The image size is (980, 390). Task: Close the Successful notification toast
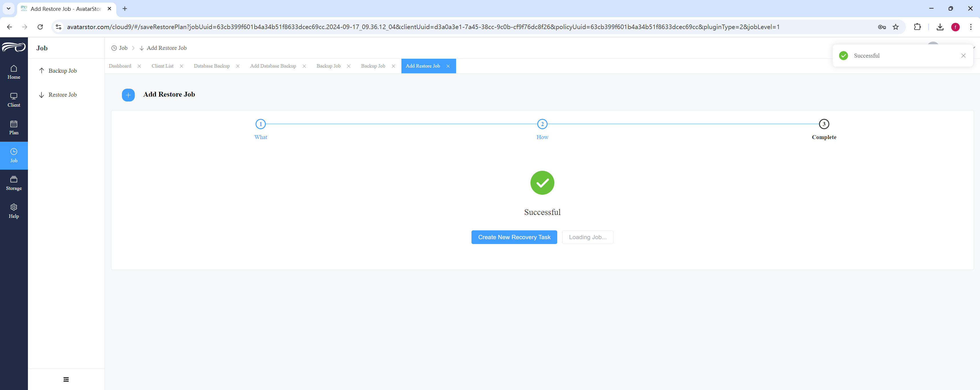coord(963,56)
